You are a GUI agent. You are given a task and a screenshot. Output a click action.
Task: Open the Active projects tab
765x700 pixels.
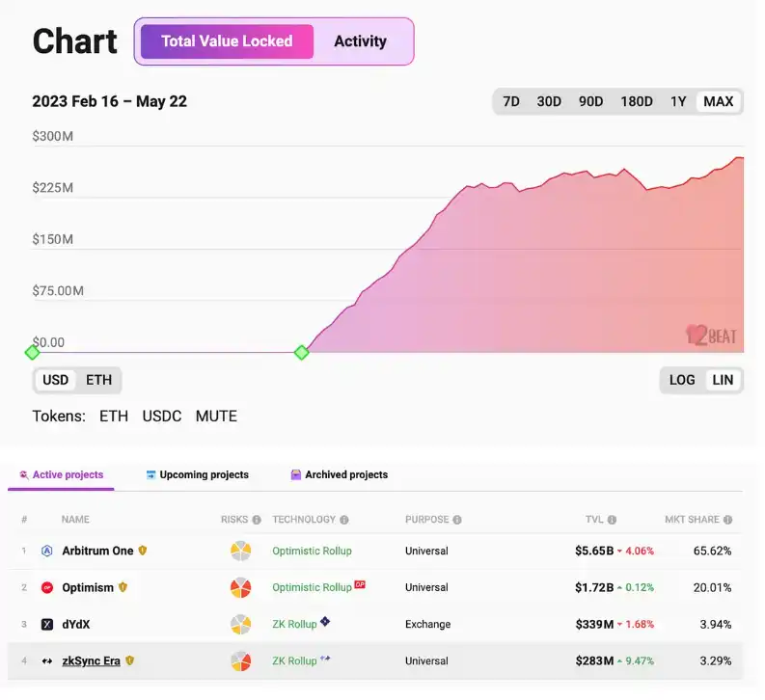61,474
